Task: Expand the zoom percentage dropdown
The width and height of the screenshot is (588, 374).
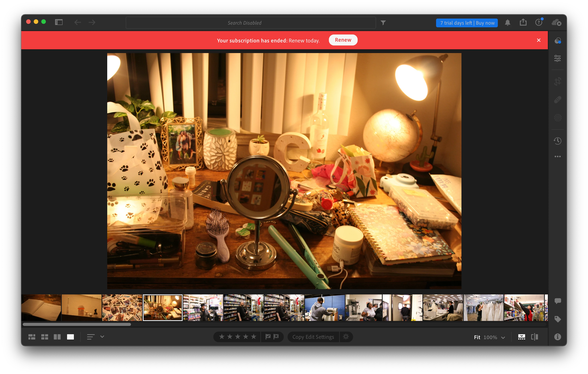Action: (x=503, y=337)
